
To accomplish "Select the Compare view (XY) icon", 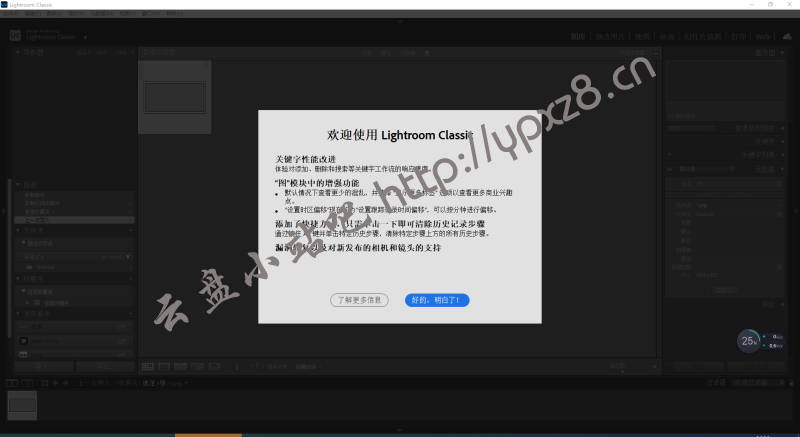I will coord(180,367).
